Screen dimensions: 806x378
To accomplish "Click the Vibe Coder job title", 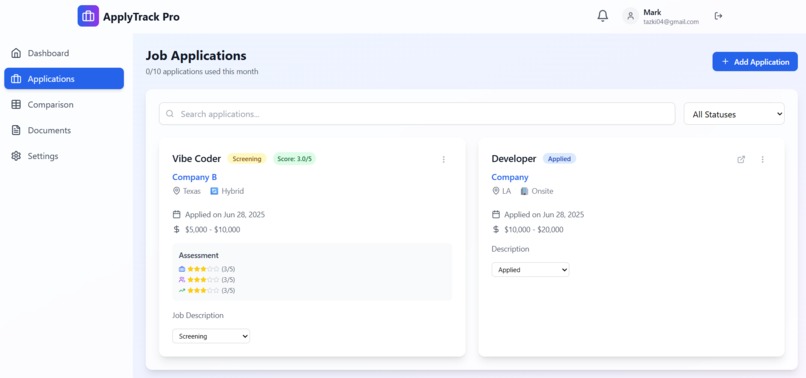I will (x=196, y=159).
